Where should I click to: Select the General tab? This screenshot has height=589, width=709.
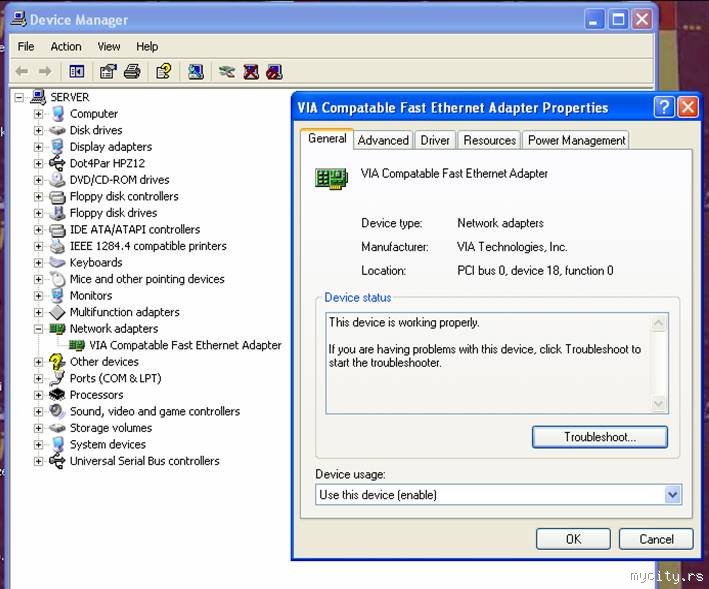[x=327, y=138]
